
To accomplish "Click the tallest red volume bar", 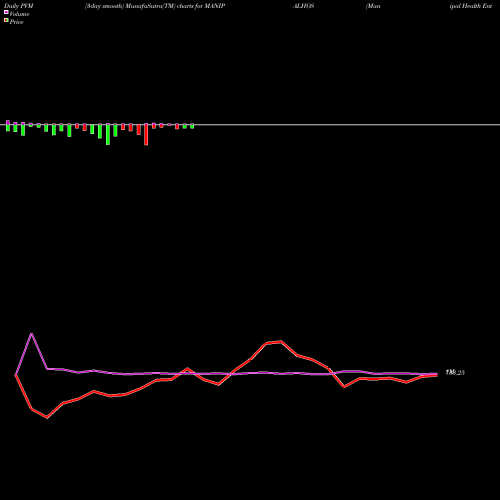I will tap(146, 134).
